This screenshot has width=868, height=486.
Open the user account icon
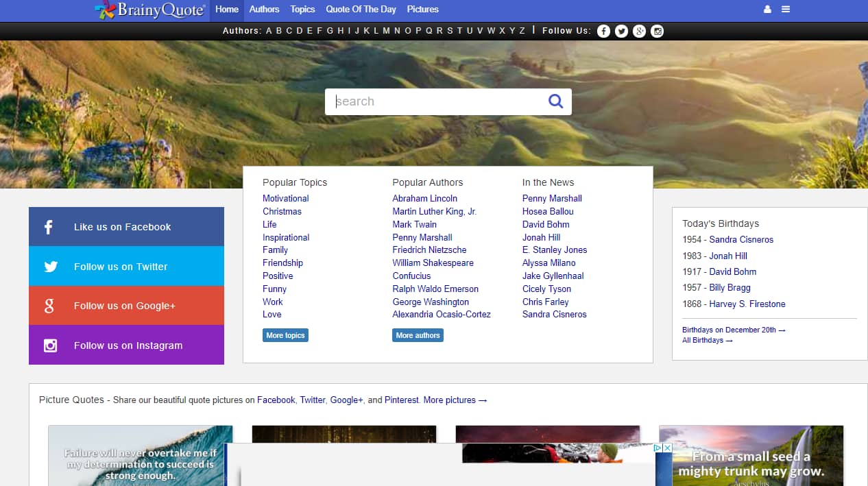767,10
